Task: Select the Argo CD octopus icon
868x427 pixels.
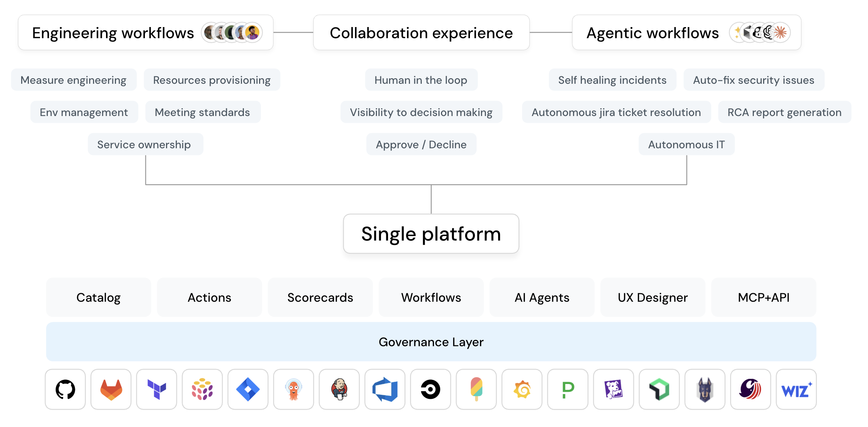Action: click(294, 389)
